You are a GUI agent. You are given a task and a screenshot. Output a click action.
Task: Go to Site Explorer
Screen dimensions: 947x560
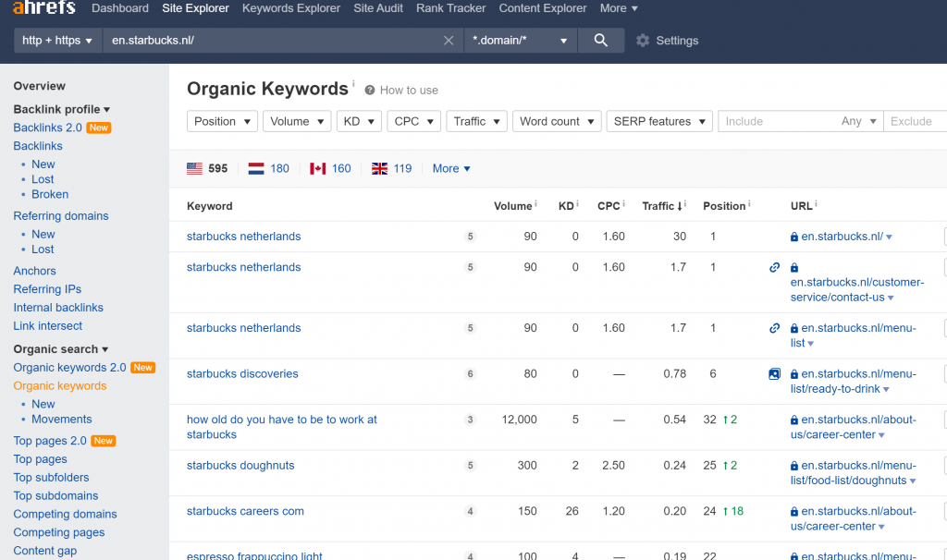pos(196,7)
